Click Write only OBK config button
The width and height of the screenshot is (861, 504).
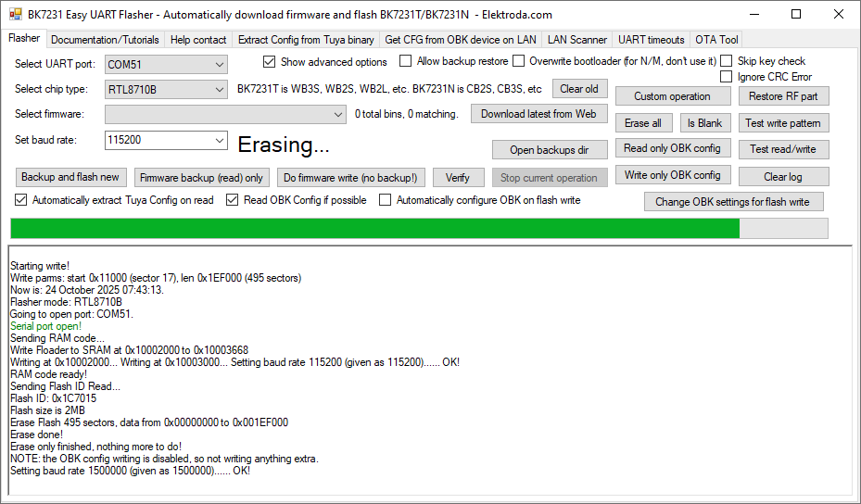tap(672, 175)
